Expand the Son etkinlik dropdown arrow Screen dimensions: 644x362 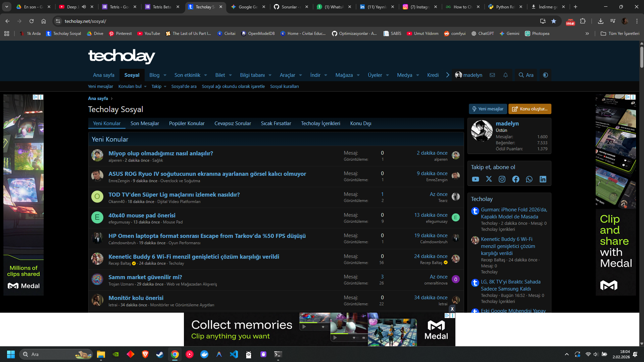[206, 75]
